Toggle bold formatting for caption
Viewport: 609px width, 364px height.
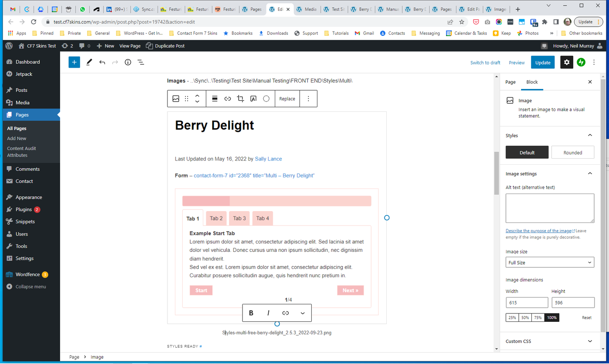(251, 313)
